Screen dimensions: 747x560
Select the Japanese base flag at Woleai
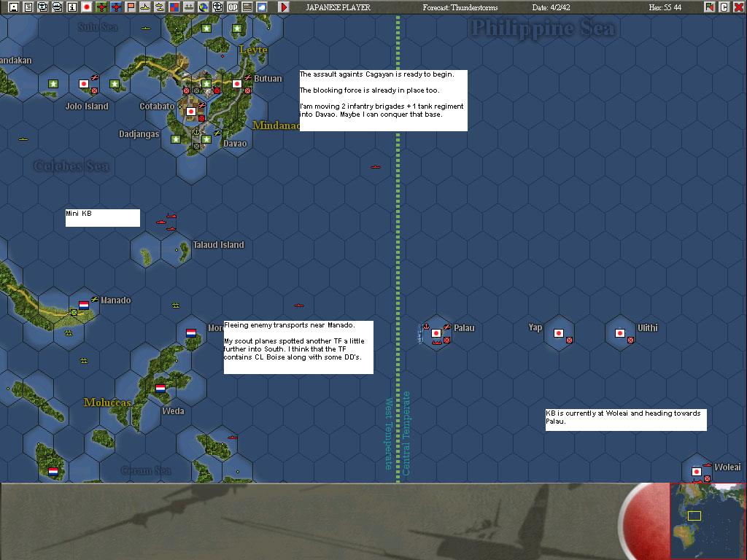tap(697, 472)
